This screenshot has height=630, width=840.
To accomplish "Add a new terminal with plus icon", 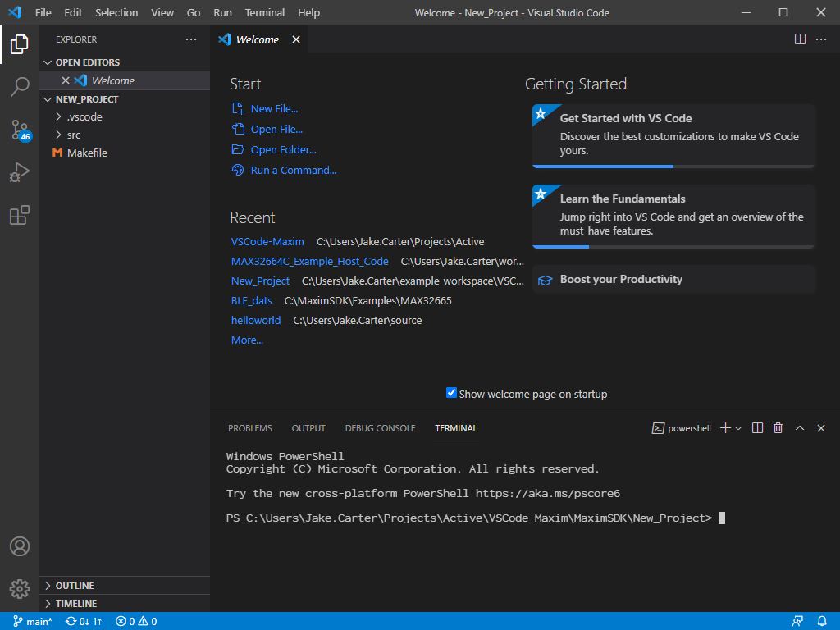I will tap(725, 428).
